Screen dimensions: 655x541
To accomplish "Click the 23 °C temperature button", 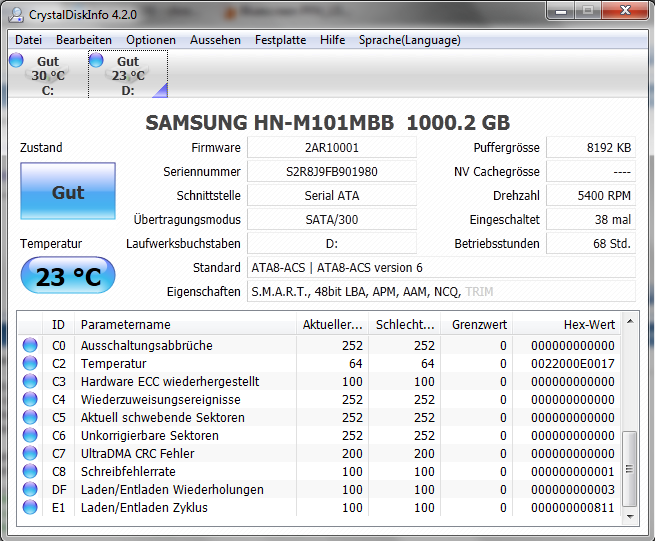I will click(x=68, y=275).
